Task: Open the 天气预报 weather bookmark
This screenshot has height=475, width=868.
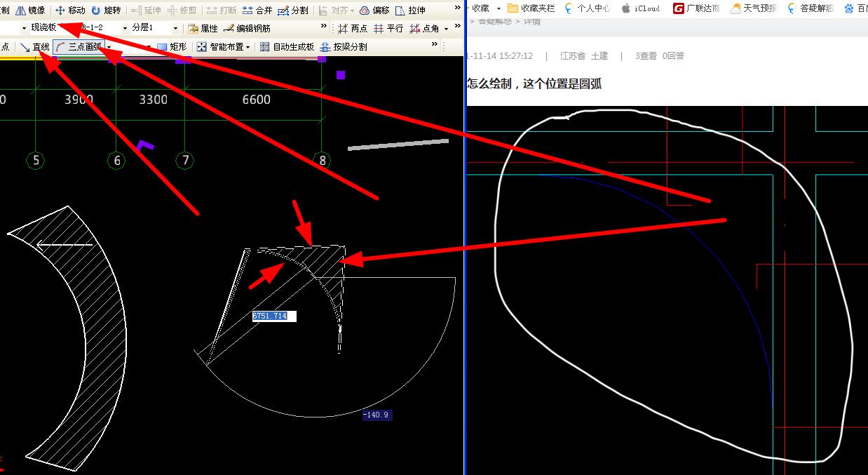Action: 753,8
